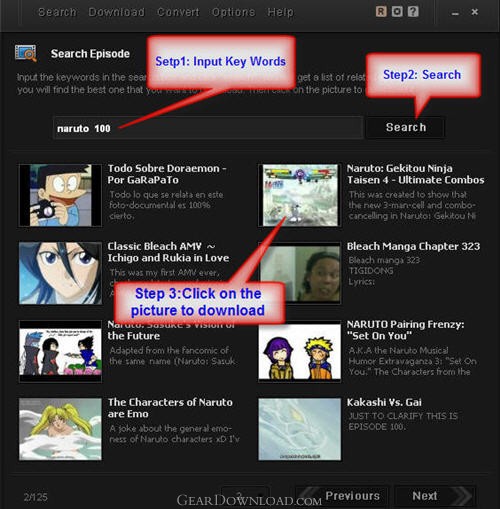The height and width of the screenshot is (509, 500).
Task: Click the description 'A joke about the general emo-ness'
Action: point(174,434)
